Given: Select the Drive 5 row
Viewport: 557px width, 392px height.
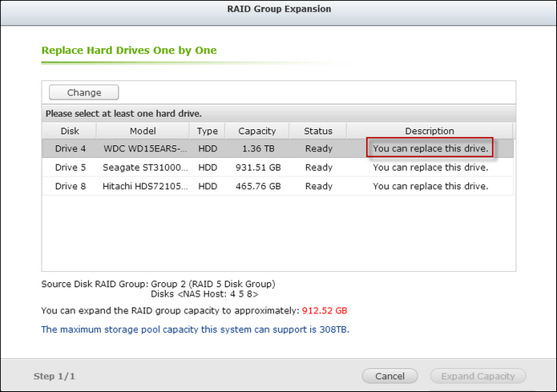Looking at the screenshot, I should [277, 168].
